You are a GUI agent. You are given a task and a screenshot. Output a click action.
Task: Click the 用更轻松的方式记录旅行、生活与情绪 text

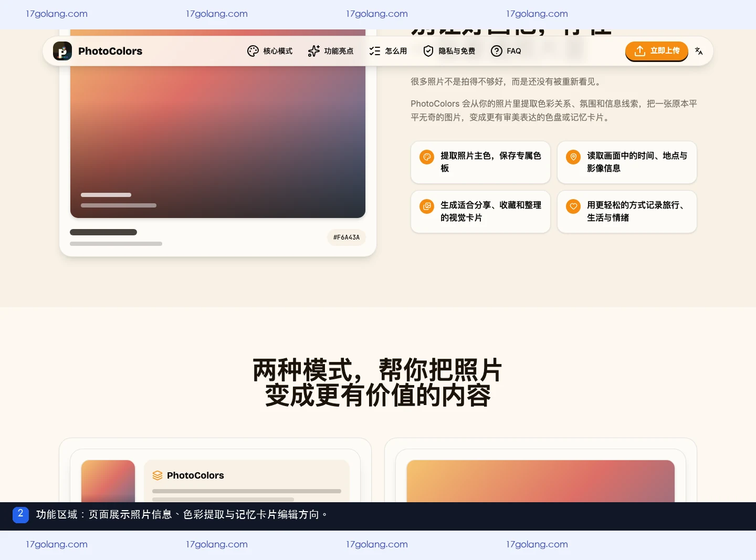[x=637, y=211]
